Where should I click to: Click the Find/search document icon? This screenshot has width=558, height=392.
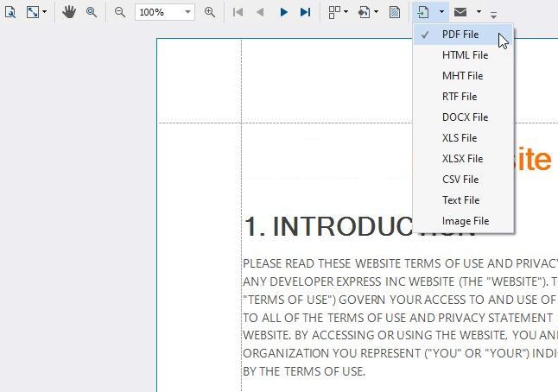[x=11, y=12]
